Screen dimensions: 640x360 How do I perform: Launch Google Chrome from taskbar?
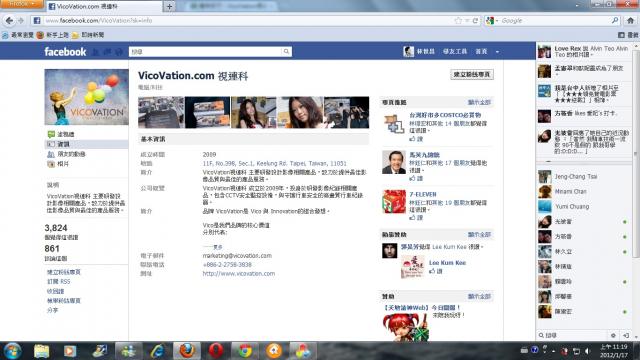(245, 351)
